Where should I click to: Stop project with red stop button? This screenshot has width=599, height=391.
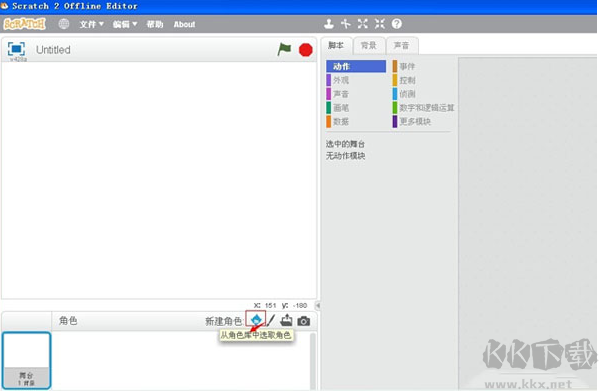pos(306,50)
